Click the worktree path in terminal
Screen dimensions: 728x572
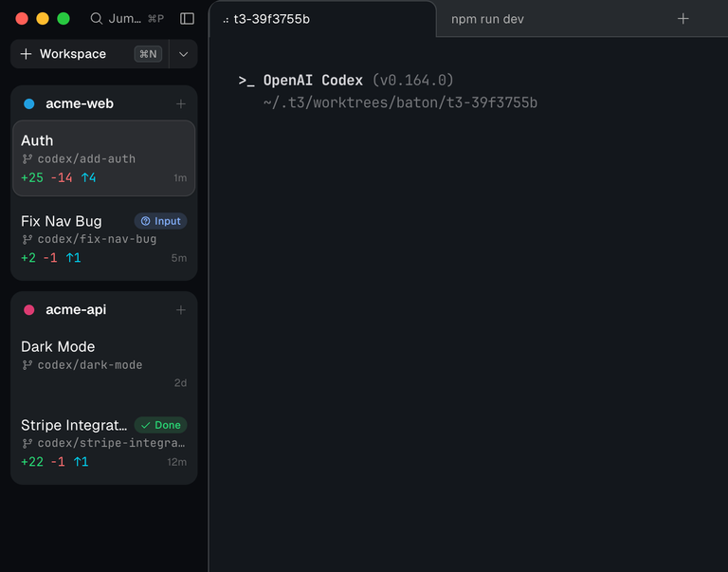click(400, 102)
